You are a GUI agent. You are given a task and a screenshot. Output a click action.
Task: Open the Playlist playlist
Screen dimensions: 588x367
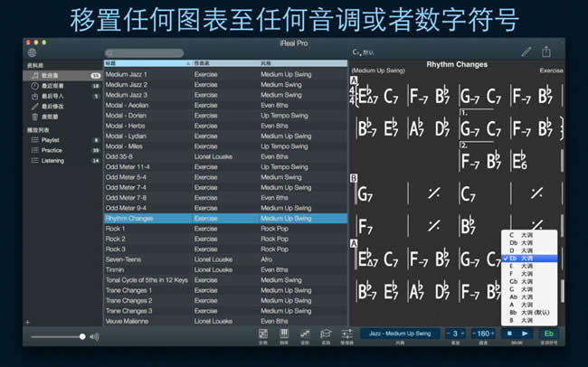coord(51,140)
